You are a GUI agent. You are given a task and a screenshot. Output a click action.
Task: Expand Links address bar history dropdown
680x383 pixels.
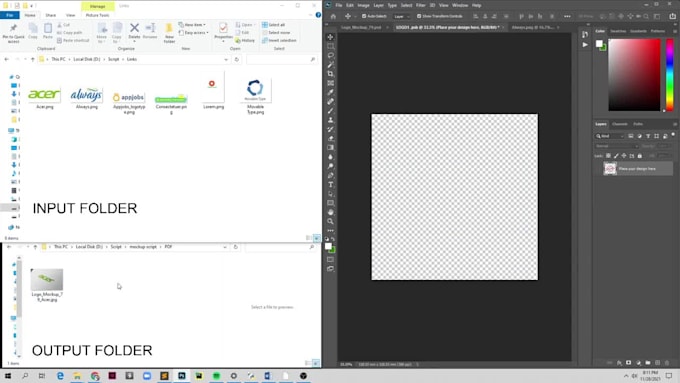[x=226, y=59]
